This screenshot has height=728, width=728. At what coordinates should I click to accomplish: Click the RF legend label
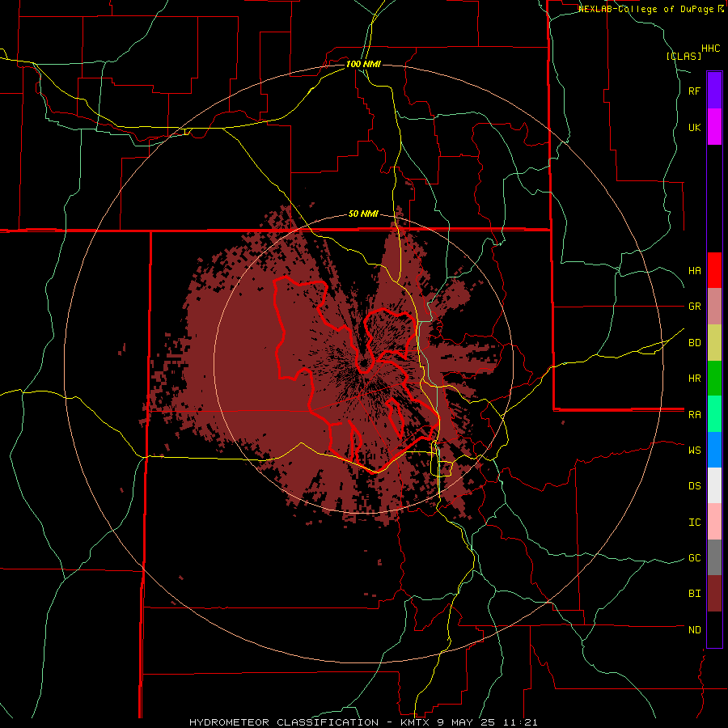coord(695,91)
